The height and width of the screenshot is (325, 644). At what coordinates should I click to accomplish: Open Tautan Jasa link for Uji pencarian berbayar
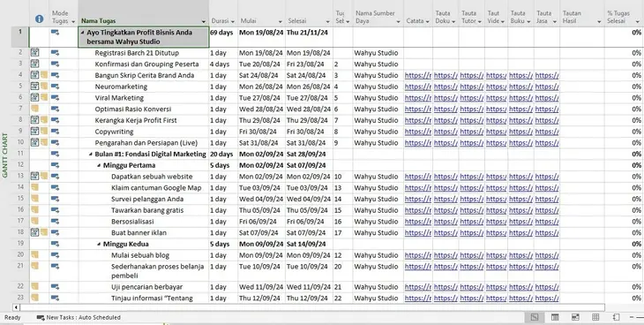point(547,286)
